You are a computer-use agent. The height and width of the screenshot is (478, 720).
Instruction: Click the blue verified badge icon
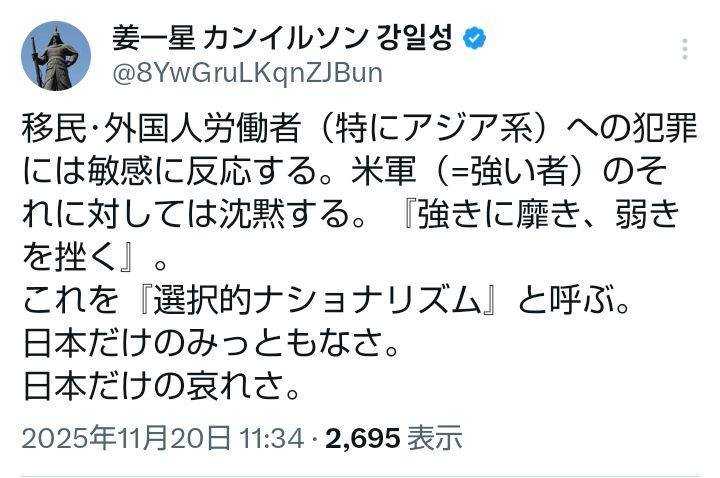[475, 38]
